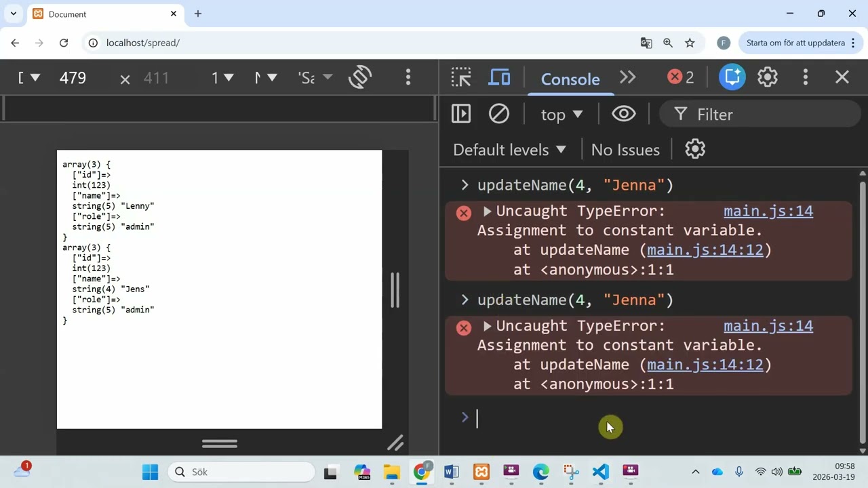Viewport: 868px width, 488px height.
Task: Select the inspect element picker tool
Action: [461, 77]
